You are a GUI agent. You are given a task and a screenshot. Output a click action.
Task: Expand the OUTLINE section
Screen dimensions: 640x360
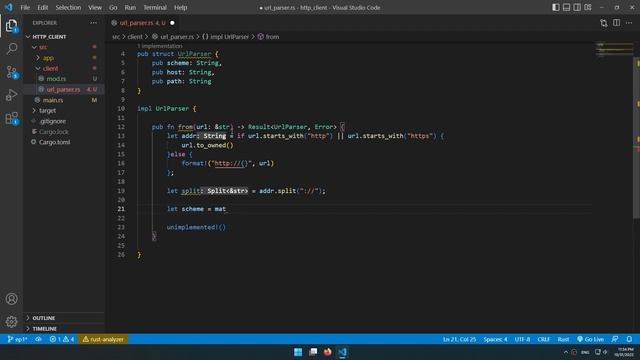coord(44,318)
